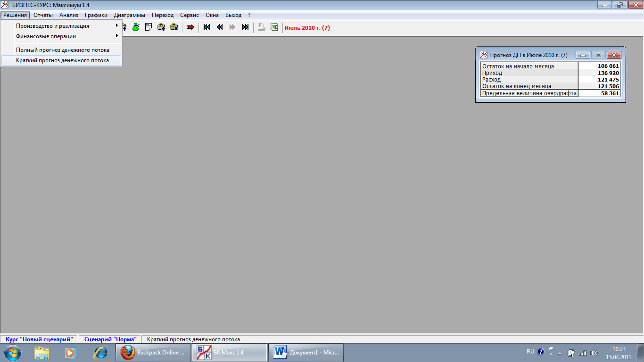Open the Окна menu
The image size is (644, 362).
(x=212, y=15)
